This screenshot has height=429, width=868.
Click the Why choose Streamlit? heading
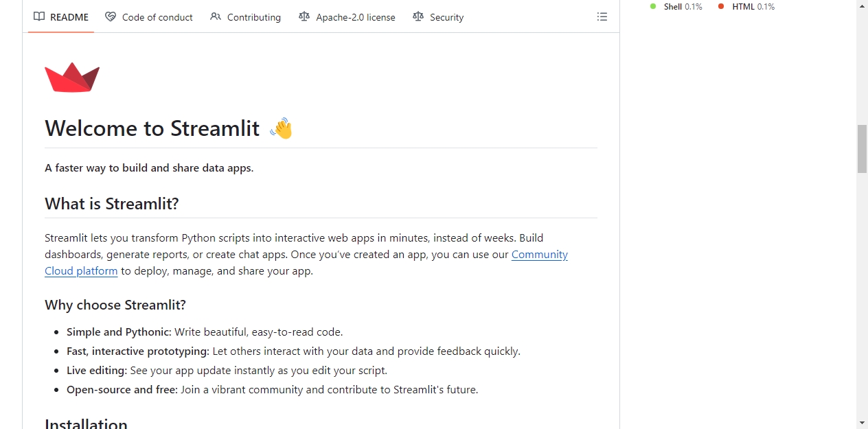point(115,305)
